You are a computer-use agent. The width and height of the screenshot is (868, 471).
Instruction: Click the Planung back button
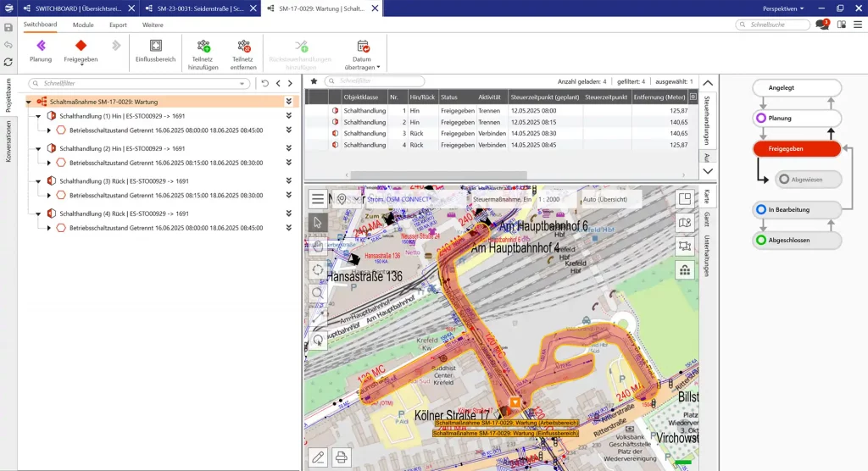coord(41,46)
